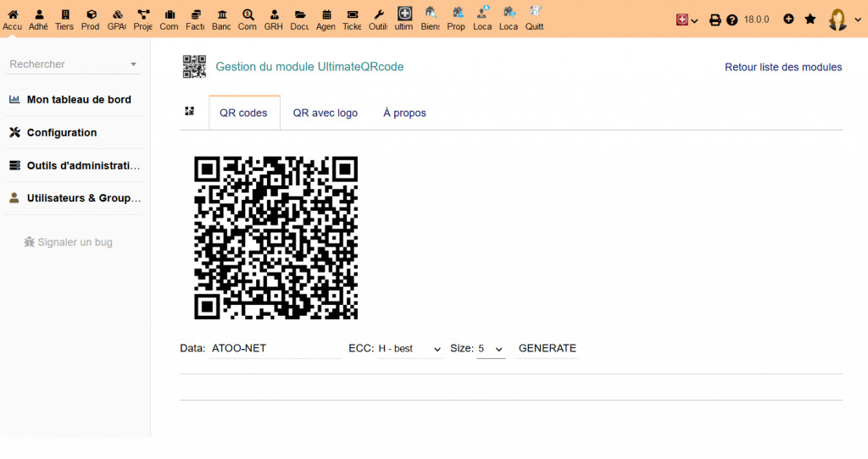Follow the Retour liste des modules link
The image size is (868, 459).
pos(783,67)
